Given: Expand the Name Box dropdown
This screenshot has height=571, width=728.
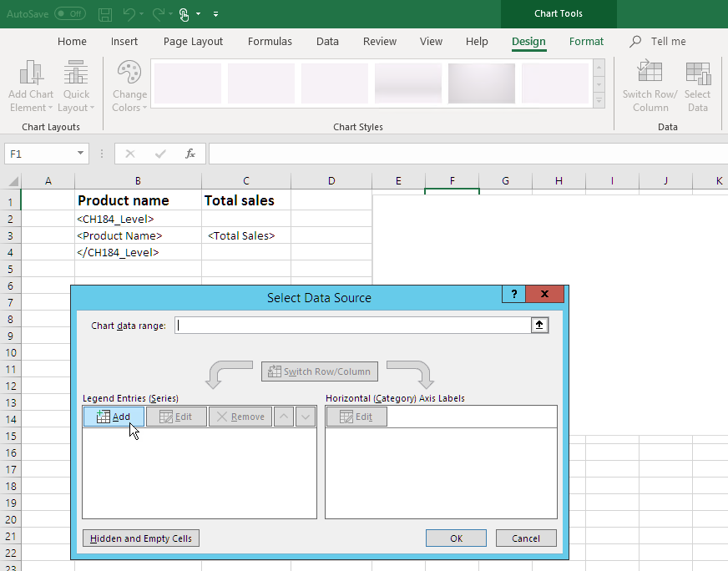Looking at the screenshot, I should (81, 154).
